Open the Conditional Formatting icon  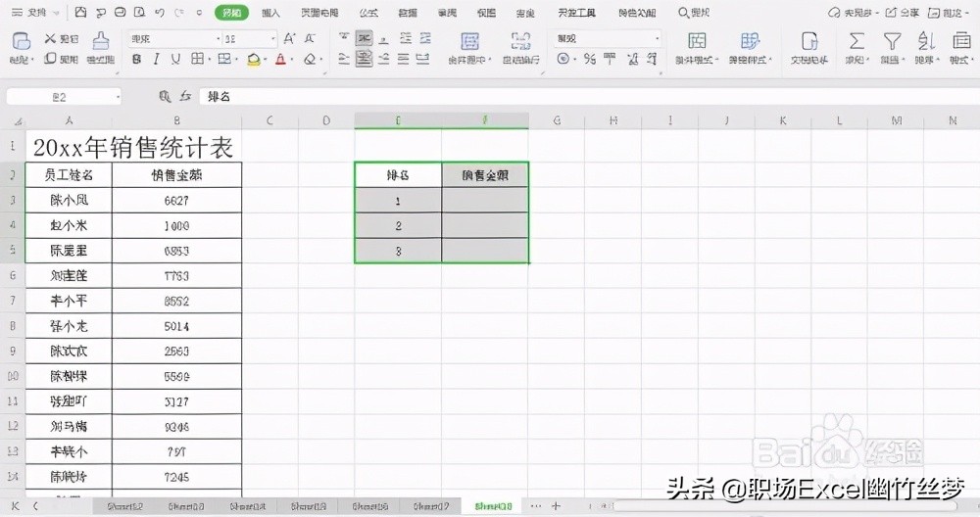pos(697,41)
